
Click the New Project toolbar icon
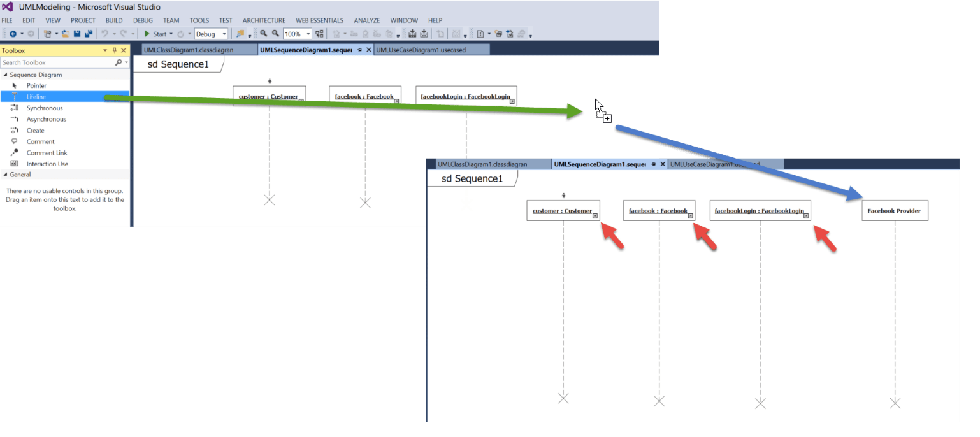point(48,34)
